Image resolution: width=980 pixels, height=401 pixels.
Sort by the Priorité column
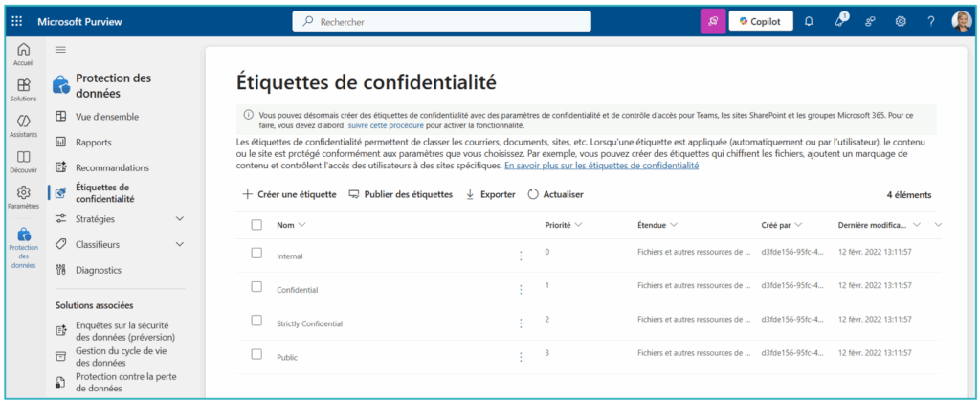tap(564, 225)
